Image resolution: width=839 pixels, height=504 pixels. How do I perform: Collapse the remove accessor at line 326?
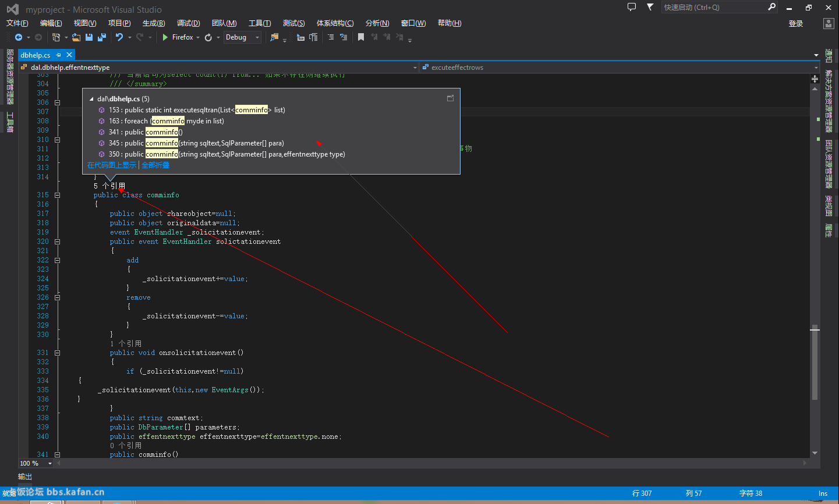pos(57,297)
